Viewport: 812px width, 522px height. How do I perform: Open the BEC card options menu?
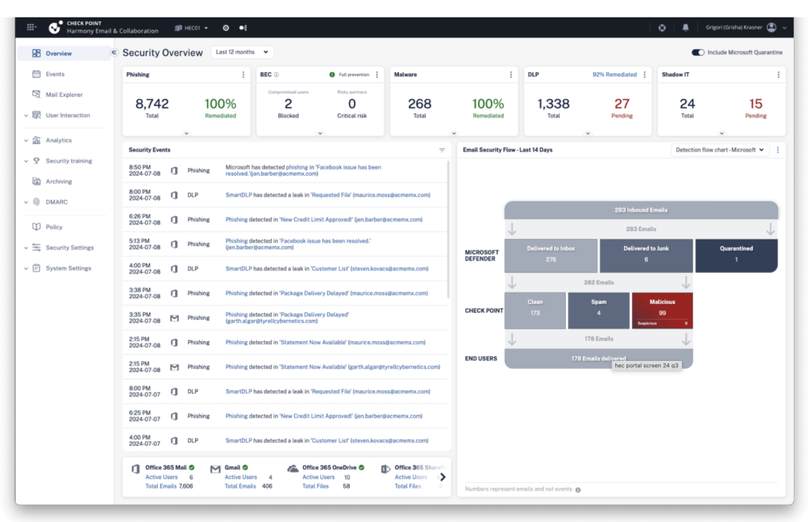[377, 75]
